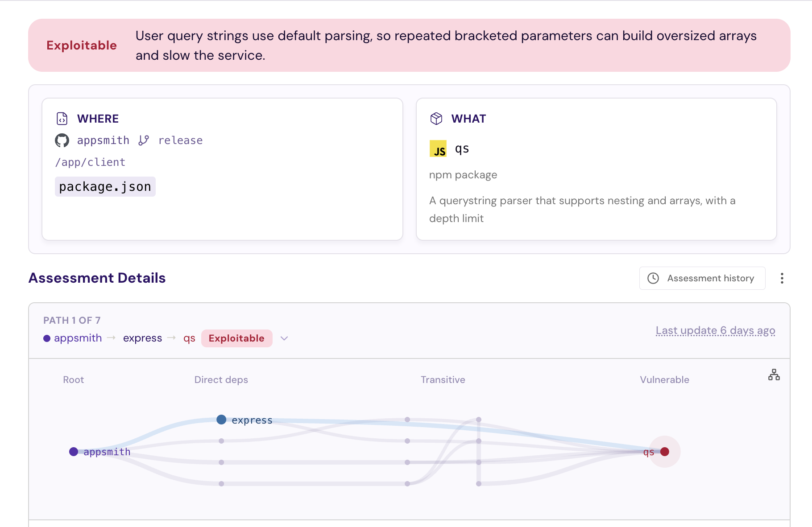
Task: Select the express node in the graph
Action: point(221,420)
